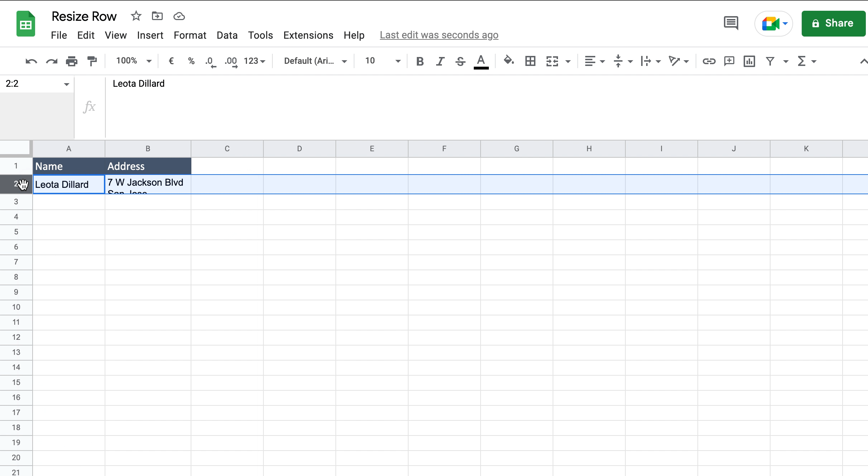
Task: Open the print dialog
Action: [x=72, y=61]
